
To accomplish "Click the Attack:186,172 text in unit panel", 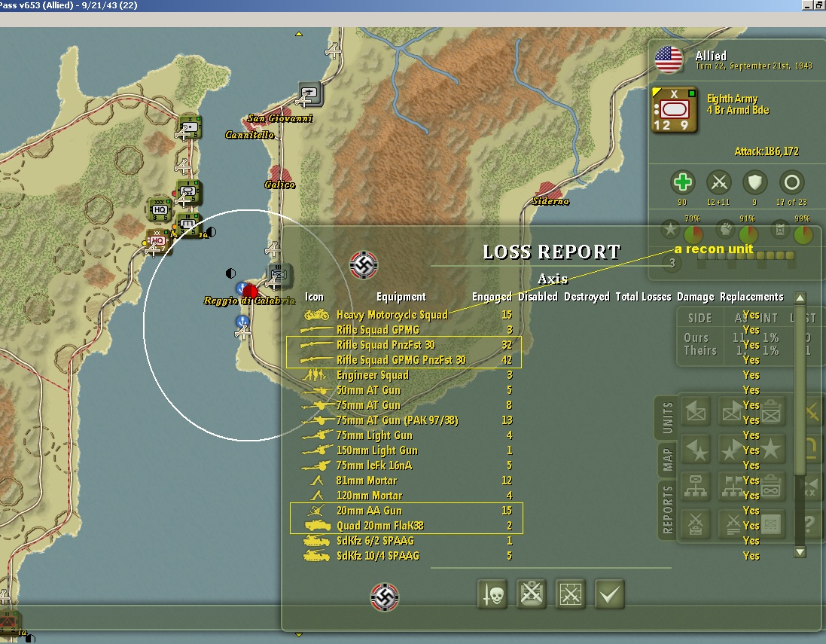I will tap(767, 152).
